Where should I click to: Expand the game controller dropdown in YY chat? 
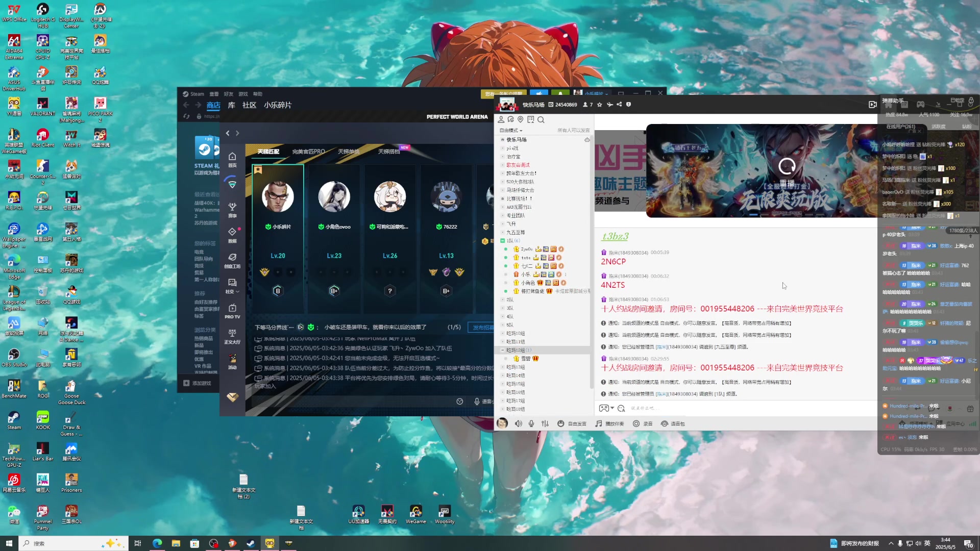(612, 408)
